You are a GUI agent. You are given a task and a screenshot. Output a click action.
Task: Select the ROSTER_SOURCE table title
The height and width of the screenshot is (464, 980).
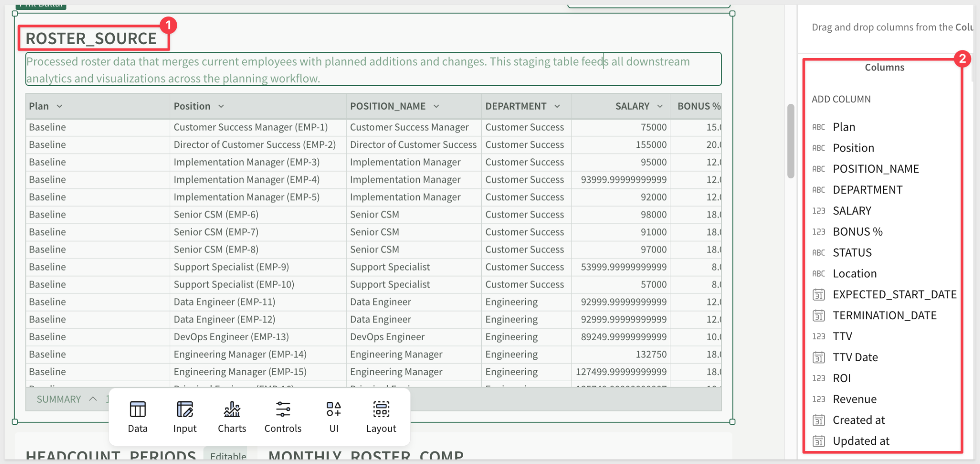[x=91, y=39]
